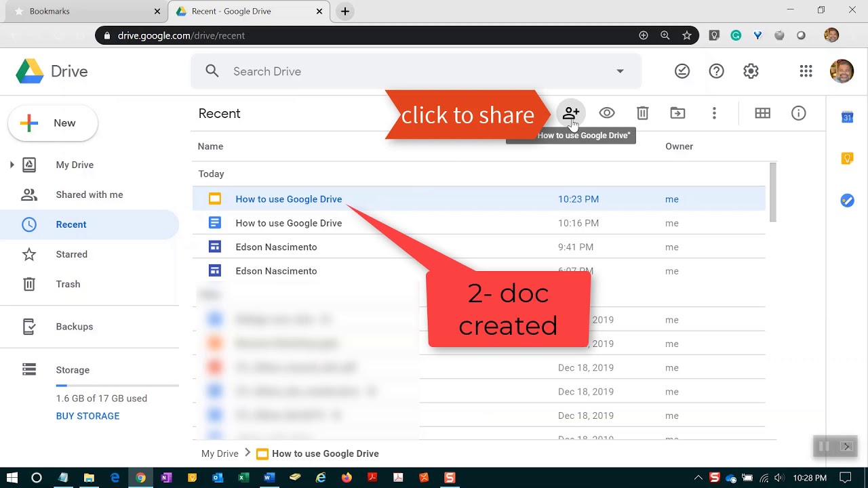Viewport: 868px width, 488px height.
Task: Open the Backups section
Action: coord(75,327)
